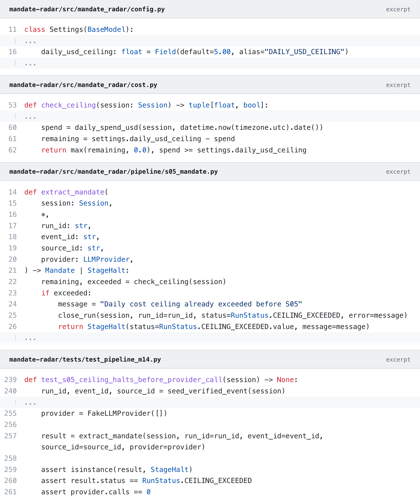This screenshot has height=504, width=420.
Task: Click the "DAILY_USD_CEILING" alias string
Action: [304, 52]
